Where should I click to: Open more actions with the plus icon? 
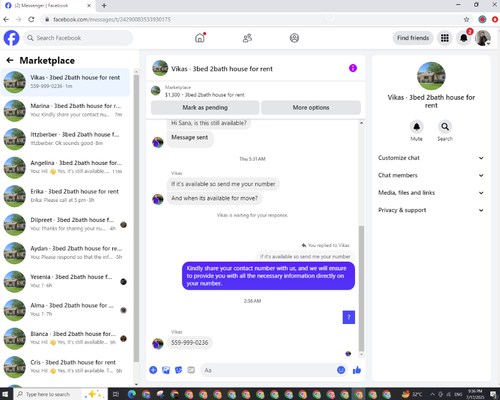(153, 370)
